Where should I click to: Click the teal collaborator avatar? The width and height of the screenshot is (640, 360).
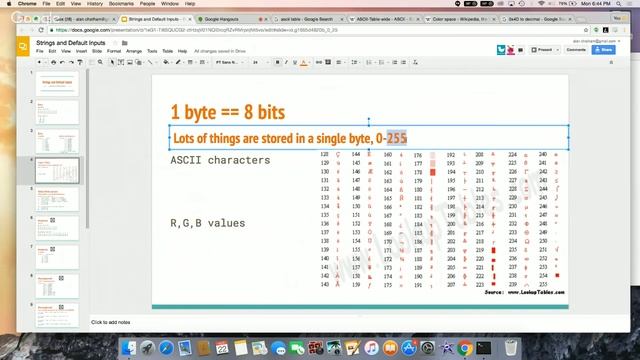[501, 50]
